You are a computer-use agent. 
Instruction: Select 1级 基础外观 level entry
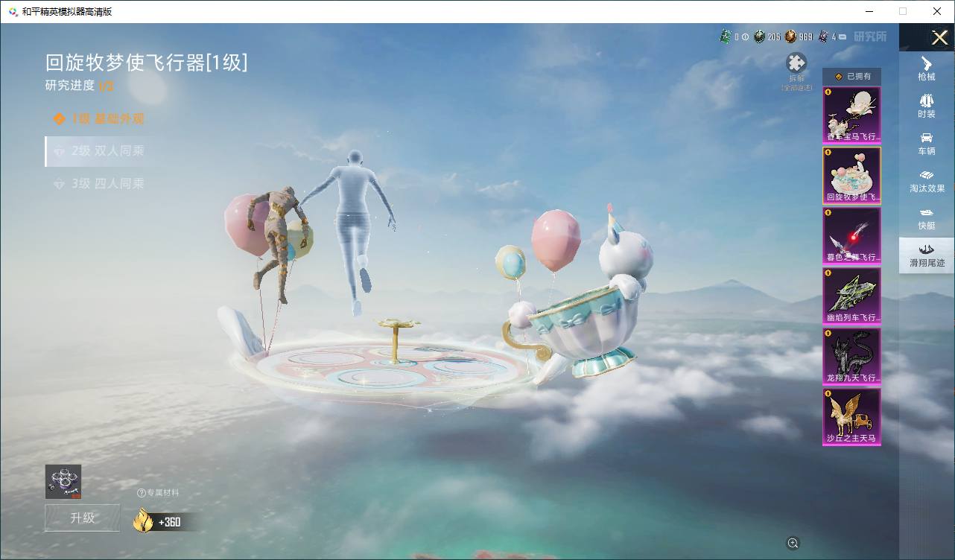click(99, 118)
